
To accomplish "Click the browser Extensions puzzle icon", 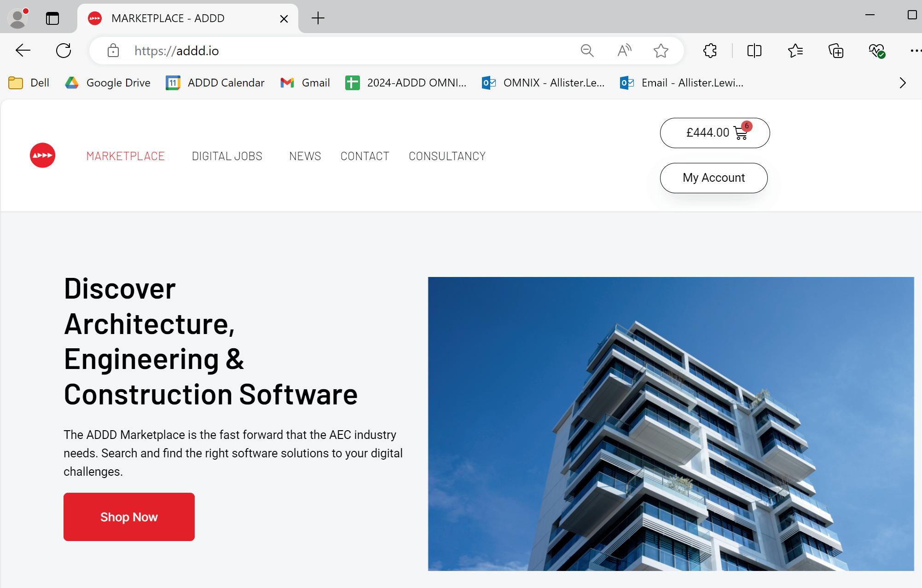I will [710, 51].
